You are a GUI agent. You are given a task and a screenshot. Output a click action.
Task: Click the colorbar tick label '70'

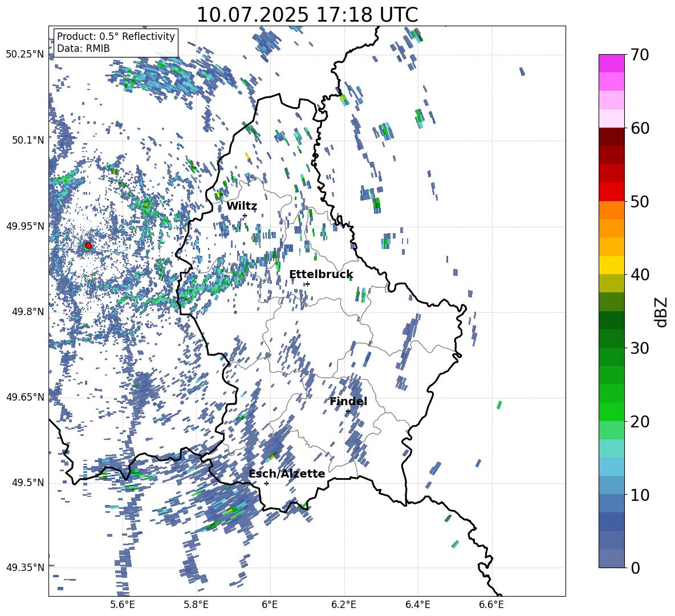click(x=640, y=55)
